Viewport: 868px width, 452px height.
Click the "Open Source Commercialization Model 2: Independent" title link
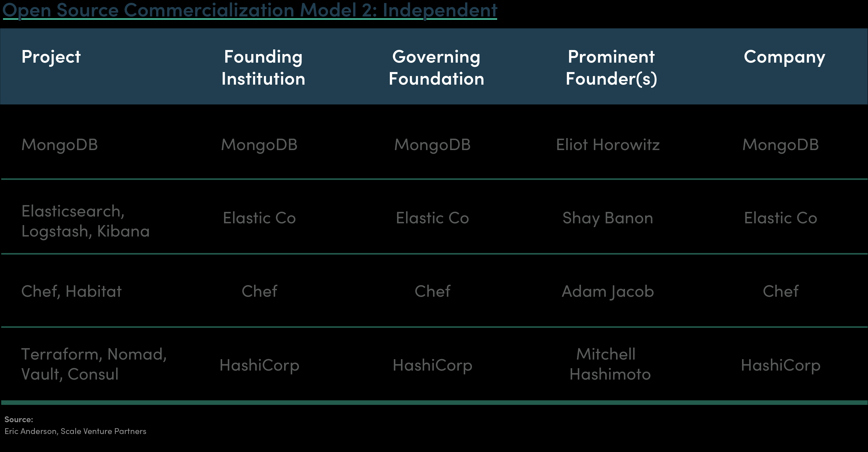click(x=250, y=10)
